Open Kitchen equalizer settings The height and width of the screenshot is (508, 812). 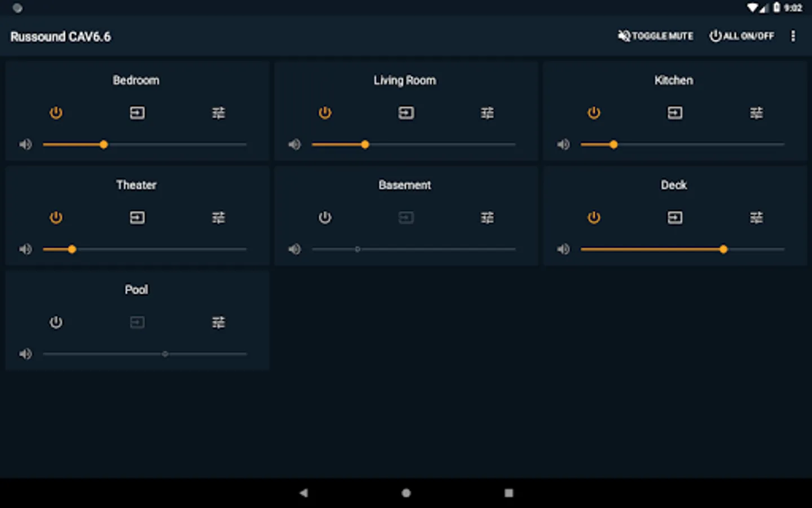(756, 113)
